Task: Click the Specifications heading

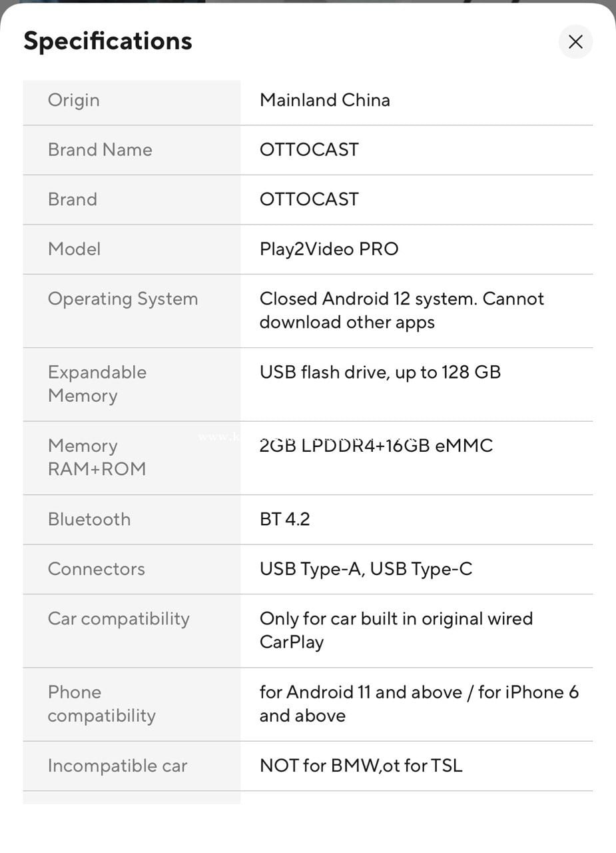Action: (108, 41)
